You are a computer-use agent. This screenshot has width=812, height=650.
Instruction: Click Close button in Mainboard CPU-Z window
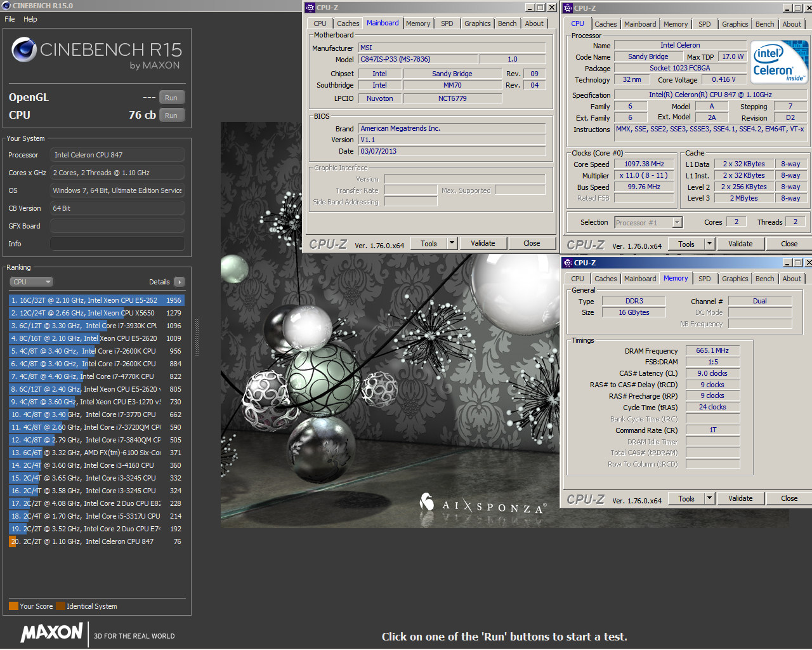point(532,243)
